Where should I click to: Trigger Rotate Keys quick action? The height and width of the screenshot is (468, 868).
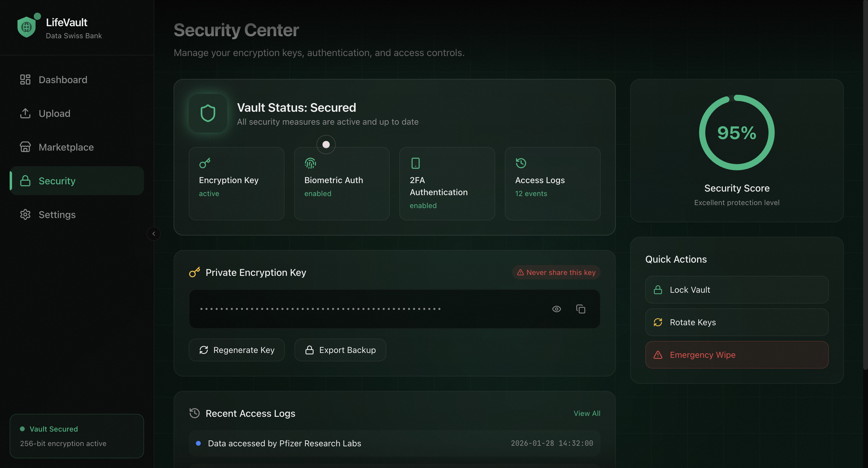click(737, 322)
